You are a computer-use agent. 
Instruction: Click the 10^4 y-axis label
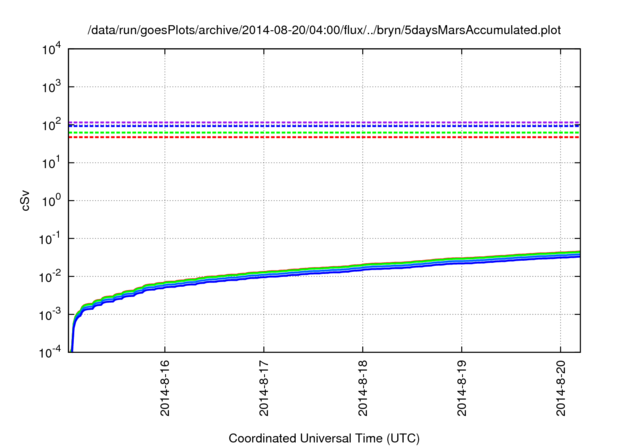52,50
